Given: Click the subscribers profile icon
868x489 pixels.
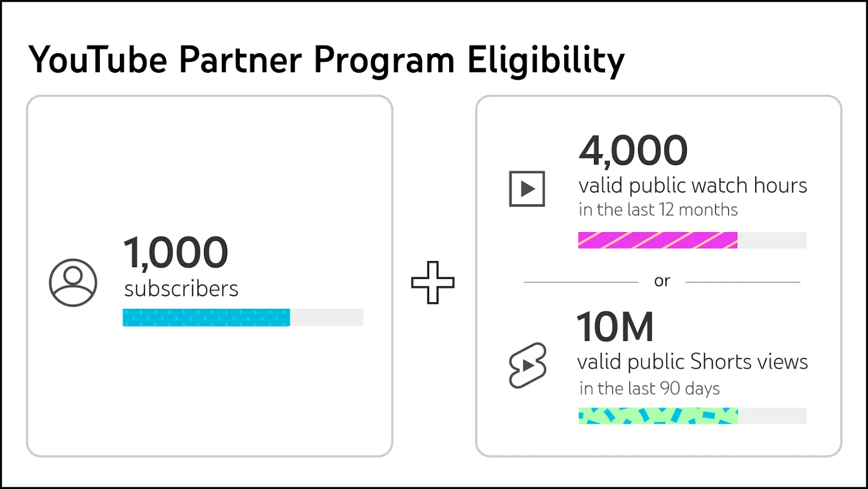Looking at the screenshot, I should coord(73,283).
